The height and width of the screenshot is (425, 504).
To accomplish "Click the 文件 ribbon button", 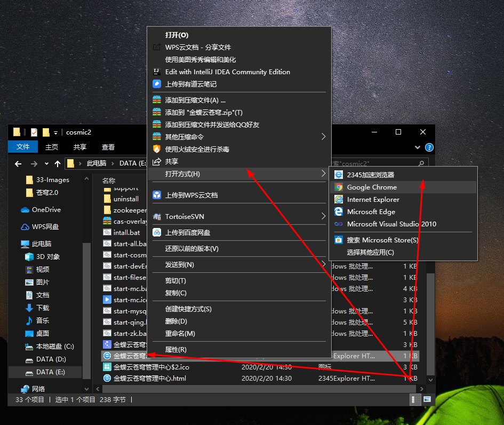I will click(23, 147).
